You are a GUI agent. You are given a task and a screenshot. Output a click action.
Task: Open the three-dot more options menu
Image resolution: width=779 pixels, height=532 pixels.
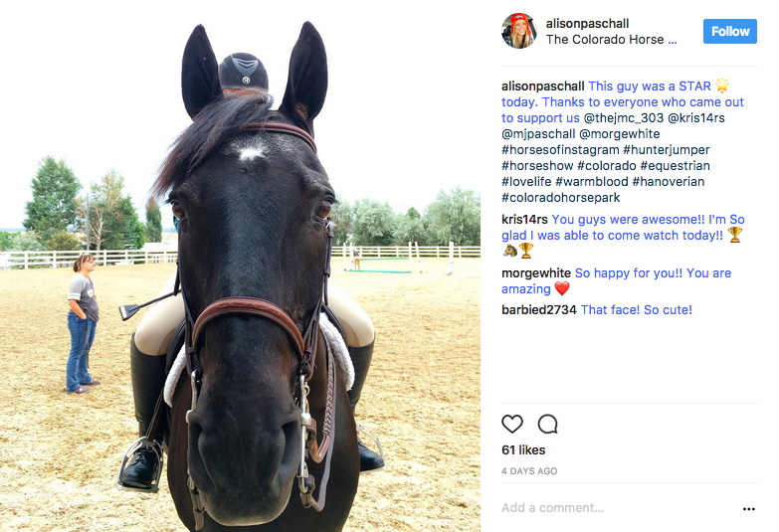(749, 509)
